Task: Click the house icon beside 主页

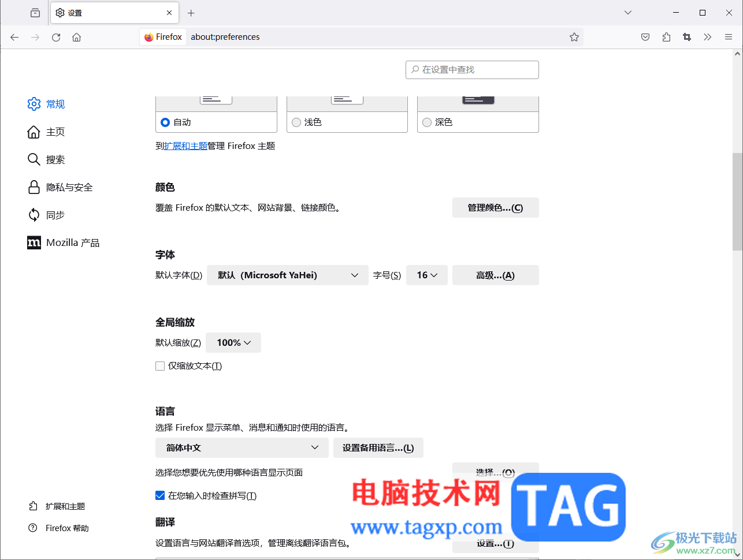Action: pyautogui.click(x=34, y=132)
